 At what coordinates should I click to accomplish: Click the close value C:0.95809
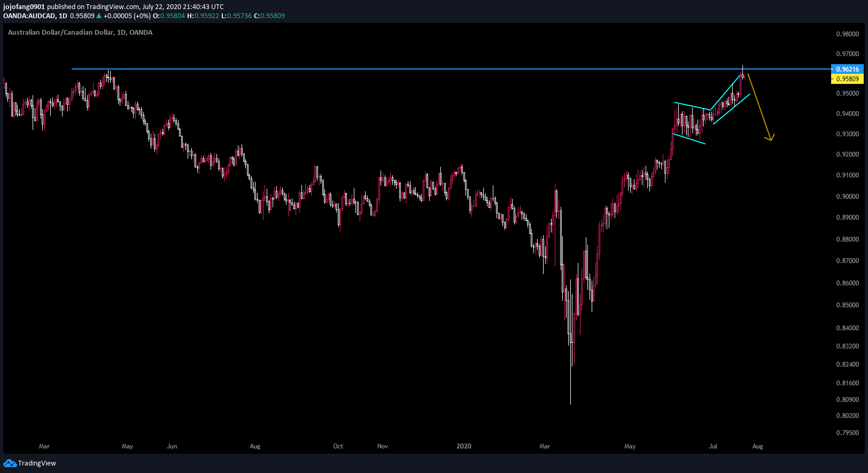269,16
